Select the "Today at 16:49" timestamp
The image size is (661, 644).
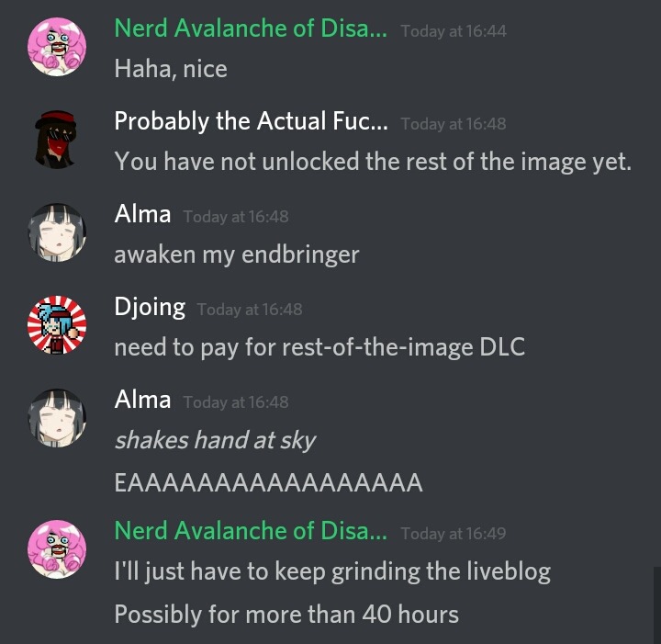454,534
